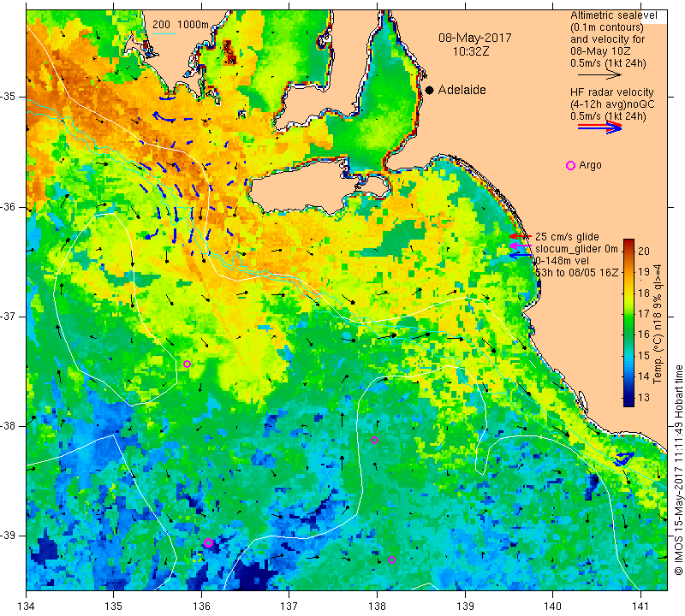Click the cyan 200 1000m isobath legend line
This screenshot has width=685, height=616.
tap(164, 33)
